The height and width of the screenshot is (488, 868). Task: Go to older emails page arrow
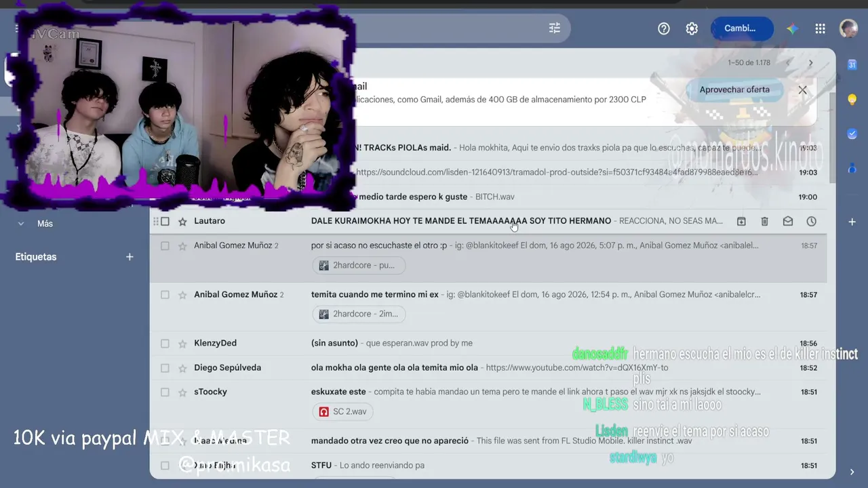pyautogui.click(x=810, y=63)
